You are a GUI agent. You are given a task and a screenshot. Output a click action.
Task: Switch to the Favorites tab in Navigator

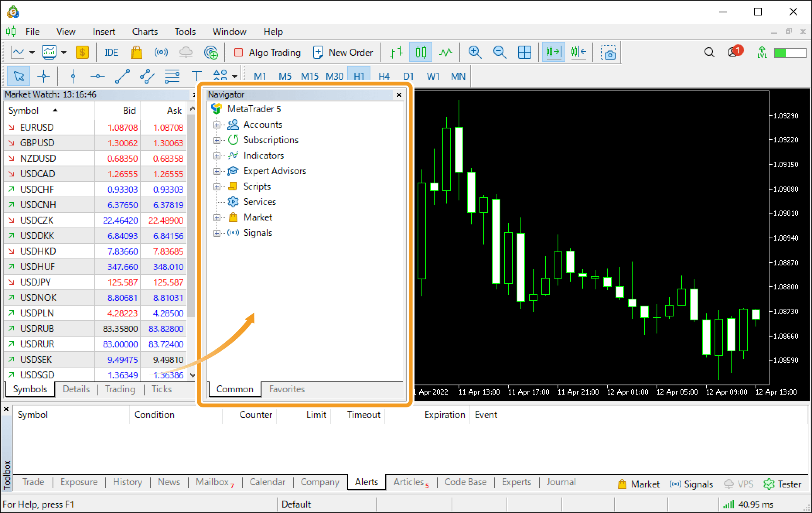tap(286, 388)
